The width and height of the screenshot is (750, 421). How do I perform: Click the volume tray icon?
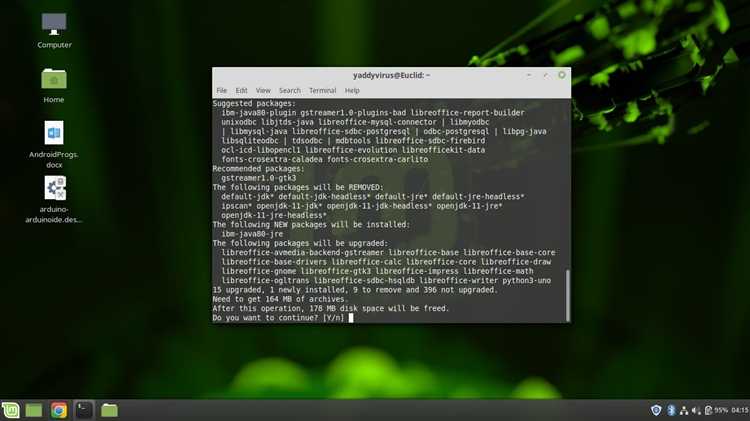[695, 410]
